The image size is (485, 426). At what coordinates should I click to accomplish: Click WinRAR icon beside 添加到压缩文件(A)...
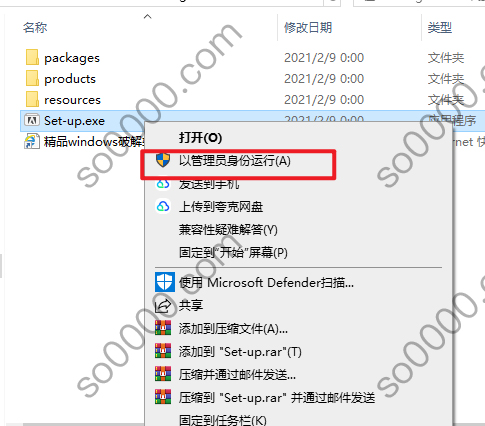163,328
